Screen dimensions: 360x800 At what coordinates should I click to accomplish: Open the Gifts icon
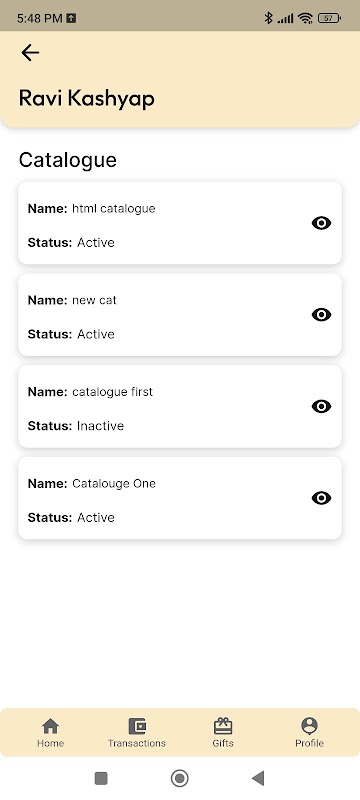223,726
